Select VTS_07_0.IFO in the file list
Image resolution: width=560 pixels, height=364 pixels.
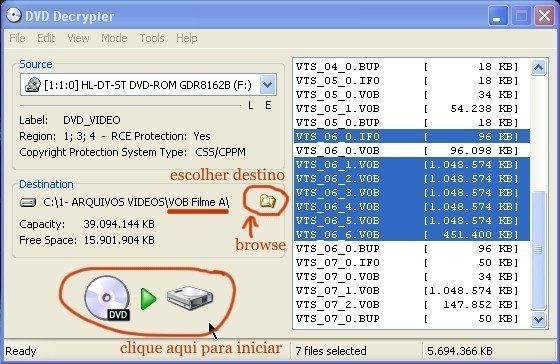coord(411,263)
